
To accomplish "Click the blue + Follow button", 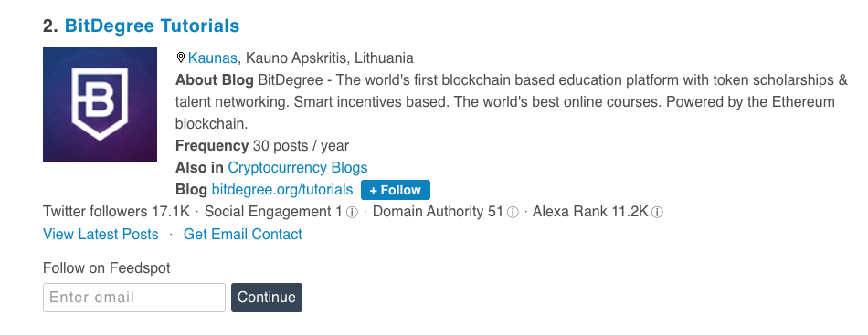I will coord(396,190).
